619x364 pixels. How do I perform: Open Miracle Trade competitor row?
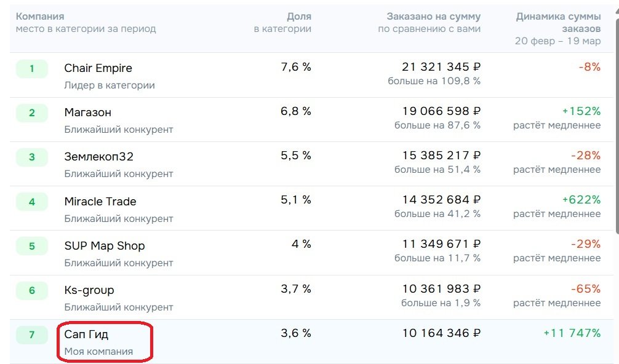pos(100,202)
